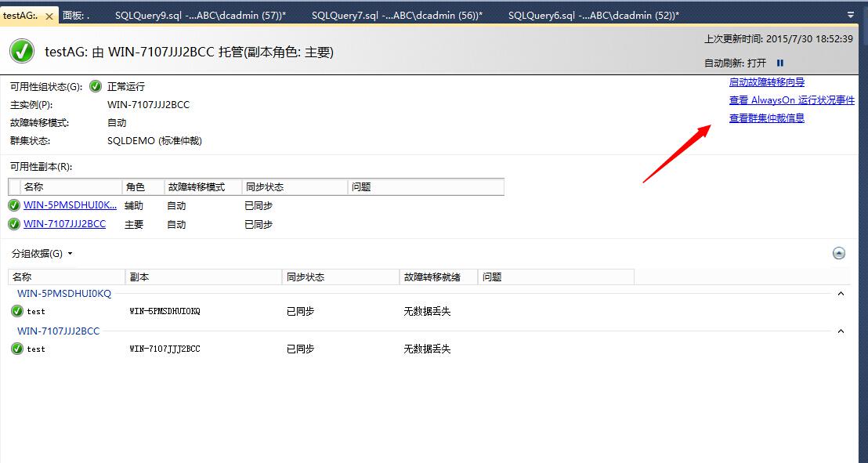Click the status icon on the WIN-5PMSDHUI0K replica row
The image size is (868, 463).
(14, 205)
